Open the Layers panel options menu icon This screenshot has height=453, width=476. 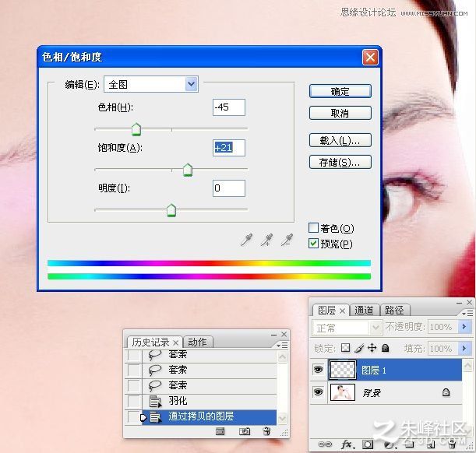(x=467, y=313)
